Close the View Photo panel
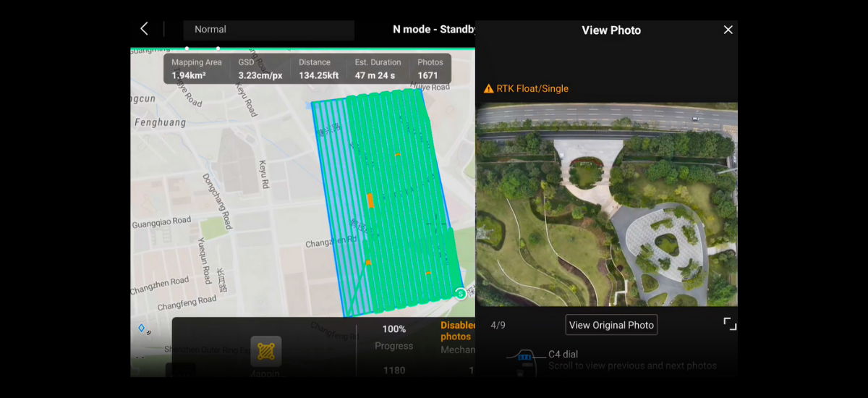Viewport: 868px width, 398px height. (728, 30)
